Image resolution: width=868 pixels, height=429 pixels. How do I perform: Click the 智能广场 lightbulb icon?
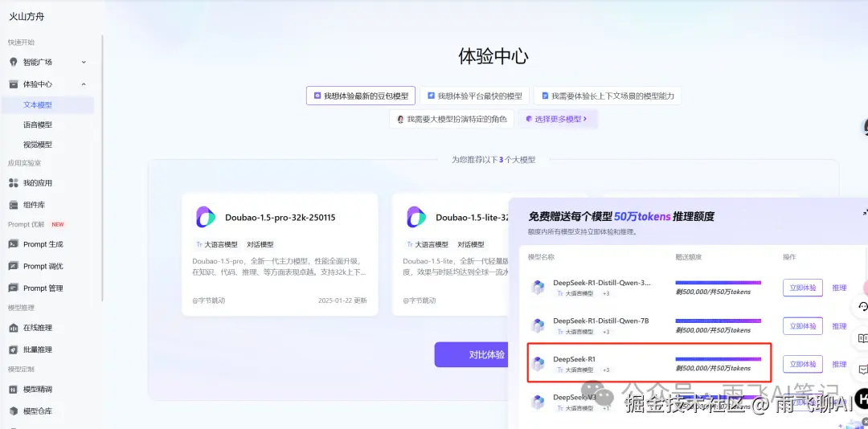coord(14,62)
